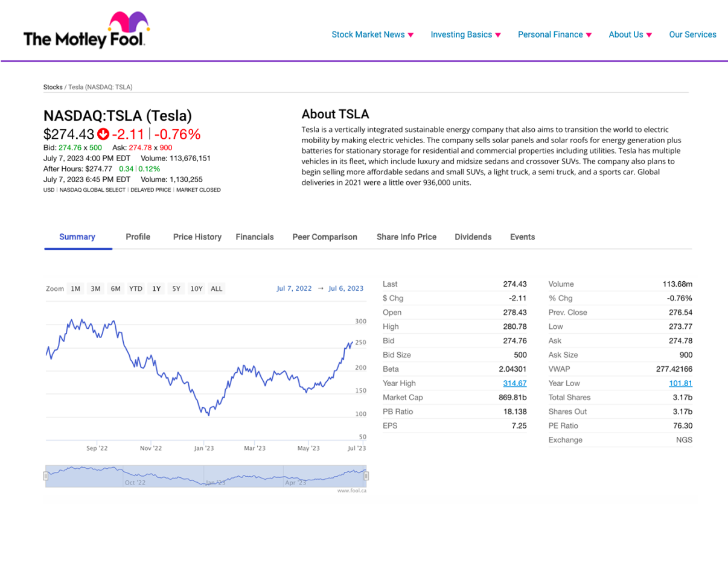Open the Investing Basics dropdown
Image resolution: width=728 pixels, height=563 pixels.
pyautogui.click(x=465, y=34)
